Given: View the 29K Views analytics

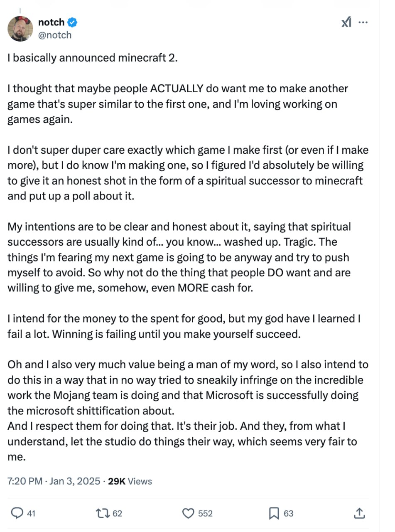Looking at the screenshot, I should tap(130, 481).
